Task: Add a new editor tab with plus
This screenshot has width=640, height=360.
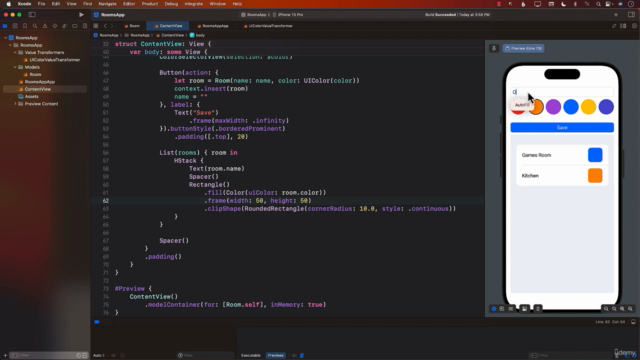Action: click(616, 15)
